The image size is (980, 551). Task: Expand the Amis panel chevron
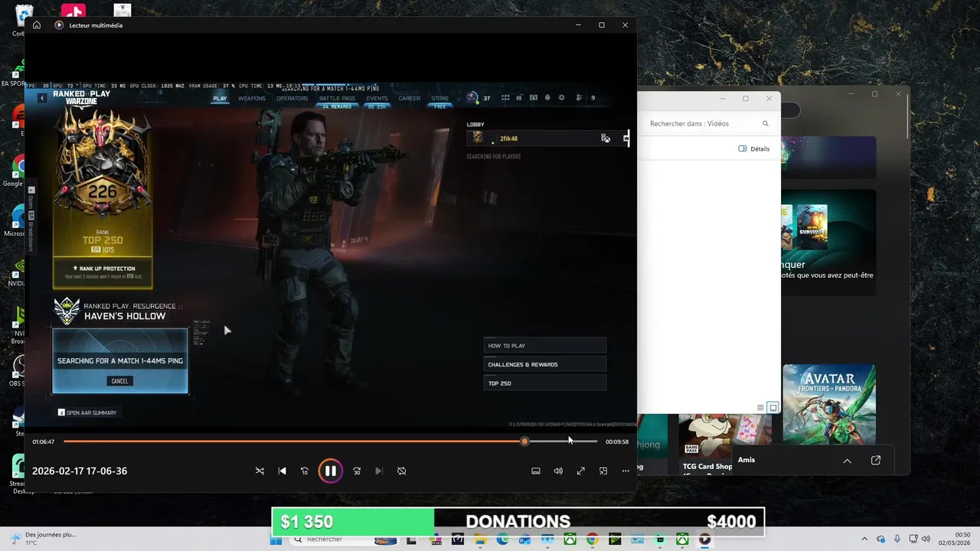click(847, 461)
